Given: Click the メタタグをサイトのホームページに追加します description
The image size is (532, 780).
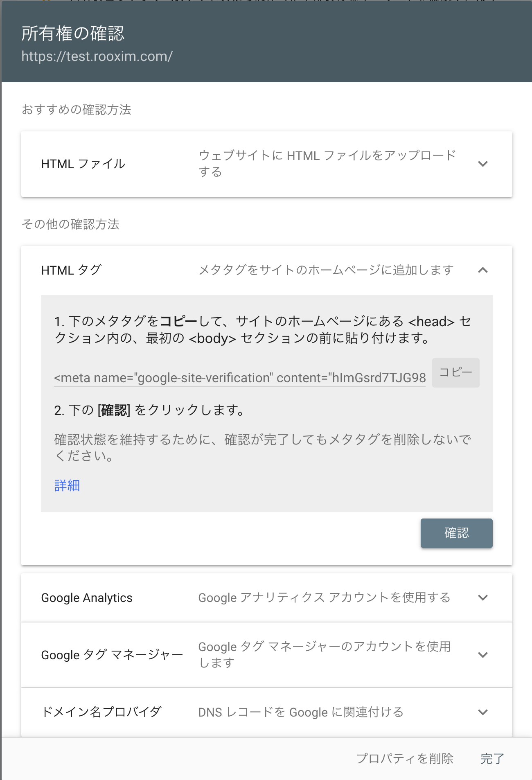Looking at the screenshot, I should tap(326, 270).
